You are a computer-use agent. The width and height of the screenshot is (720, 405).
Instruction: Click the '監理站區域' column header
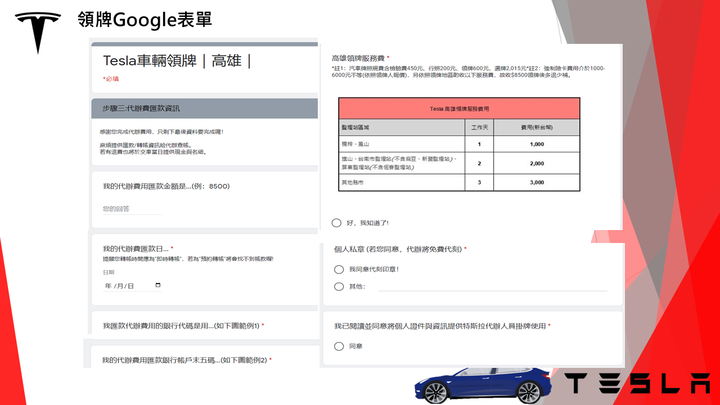[402, 128]
